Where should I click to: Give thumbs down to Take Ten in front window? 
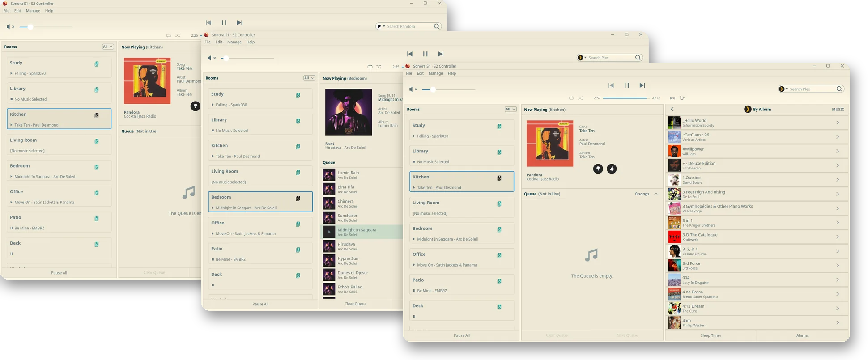(x=598, y=169)
